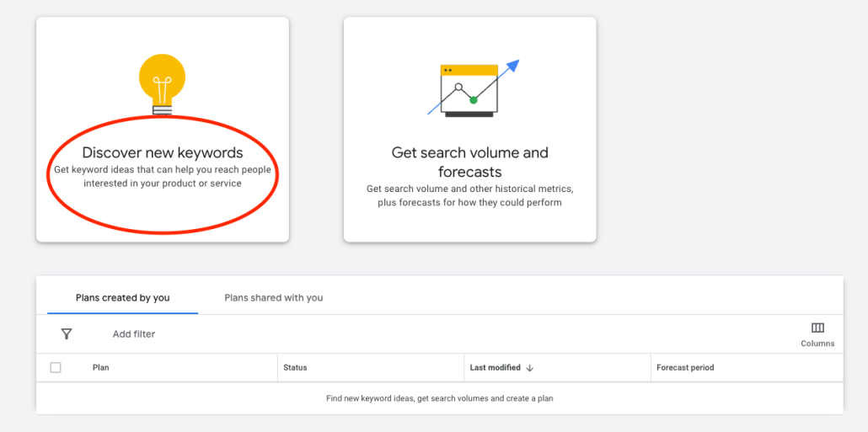Open the Columns chooser icon
This screenshot has height=432, width=868.
click(817, 328)
